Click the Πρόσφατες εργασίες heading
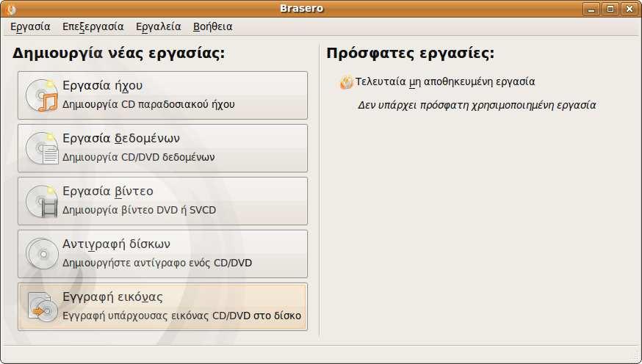 (411, 54)
